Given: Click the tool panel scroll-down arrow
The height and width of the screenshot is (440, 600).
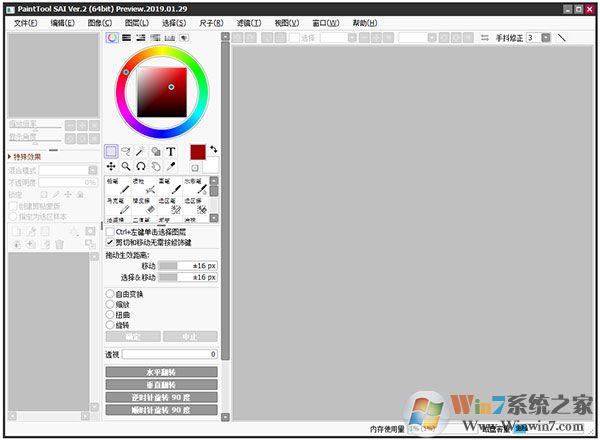Looking at the screenshot, I should click(x=225, y=417).
